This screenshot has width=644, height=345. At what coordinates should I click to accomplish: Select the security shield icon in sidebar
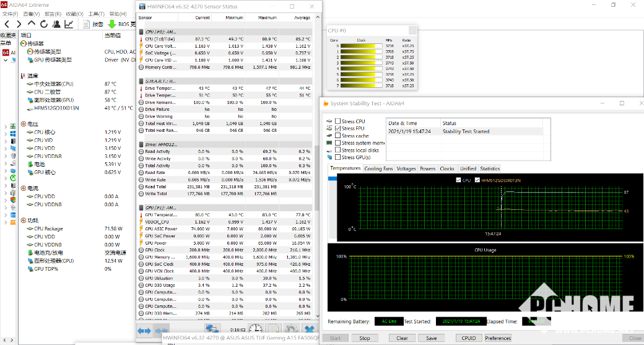[13, 200]
